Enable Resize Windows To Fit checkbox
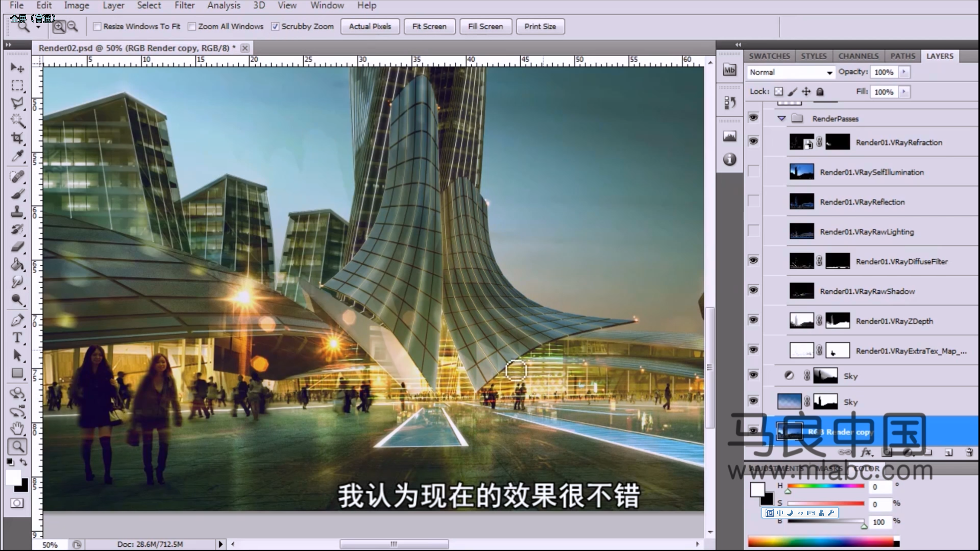This screenshot has height=551, width=980. 97,27
